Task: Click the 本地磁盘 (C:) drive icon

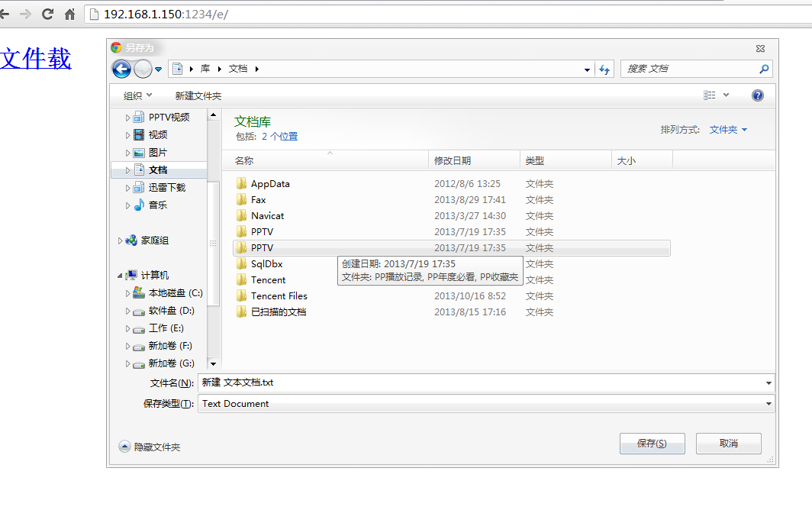Action: 139,293
